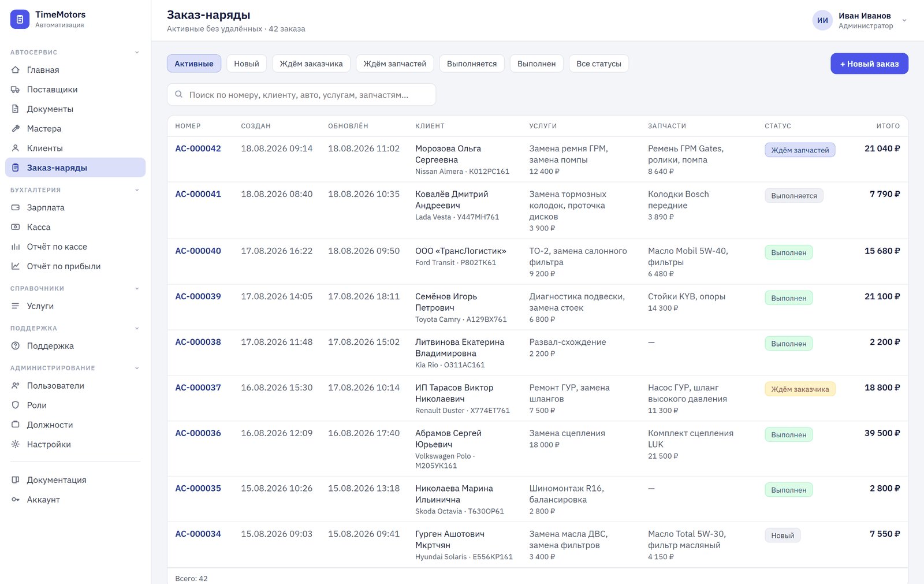Screen dimensions: 924x584
Task: Collapse the Бухгалтерия section chevron
Action: point(137,190)
